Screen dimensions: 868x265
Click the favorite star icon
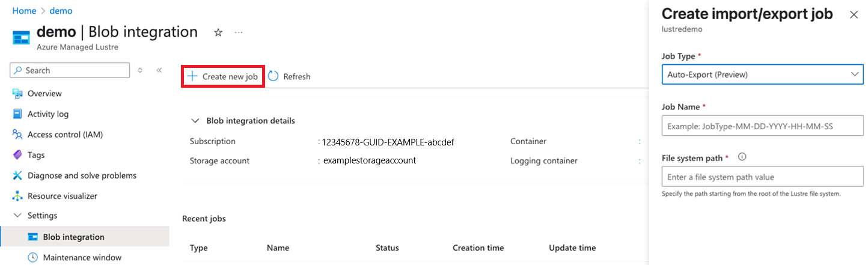(218, 32)
